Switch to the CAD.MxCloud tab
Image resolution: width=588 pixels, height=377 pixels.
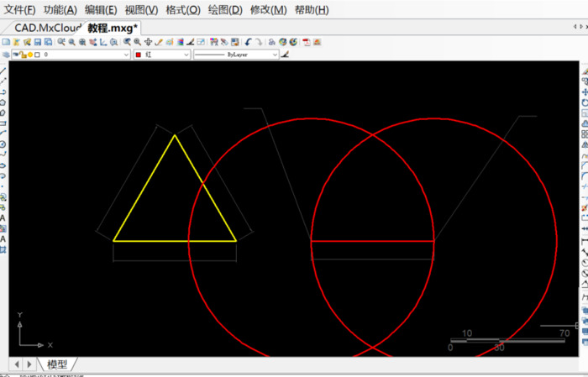(48, 27)
